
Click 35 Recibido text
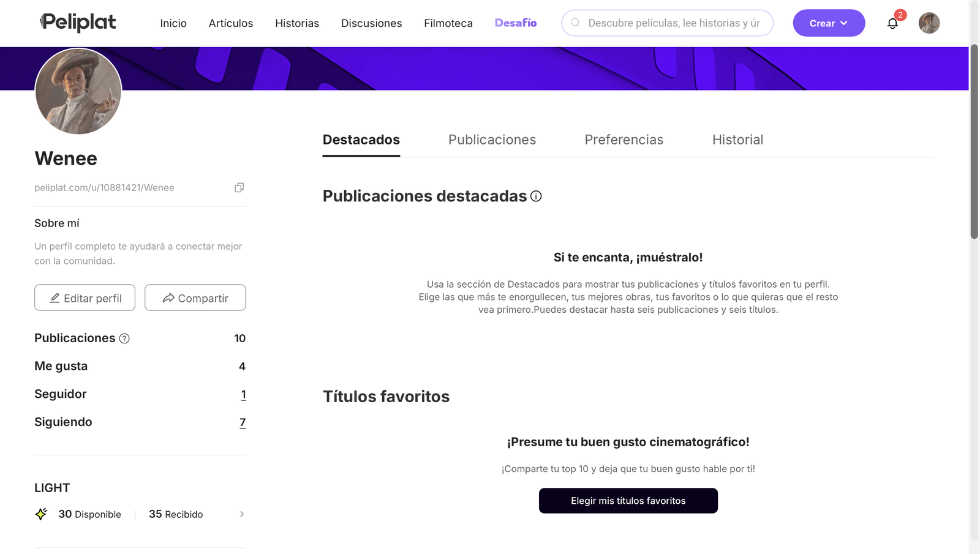[x=176, y=514]
